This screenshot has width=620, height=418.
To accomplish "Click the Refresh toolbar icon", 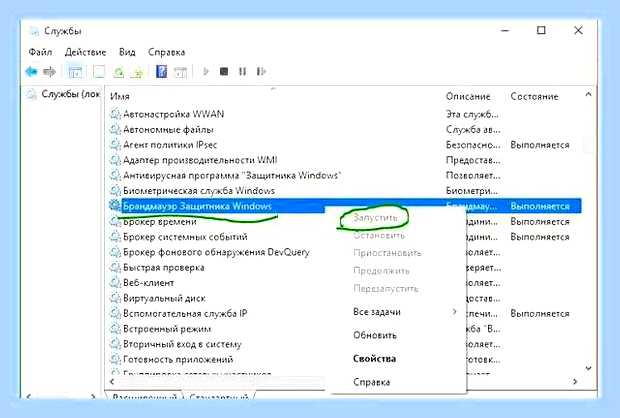I will click(x=119, y=72).
